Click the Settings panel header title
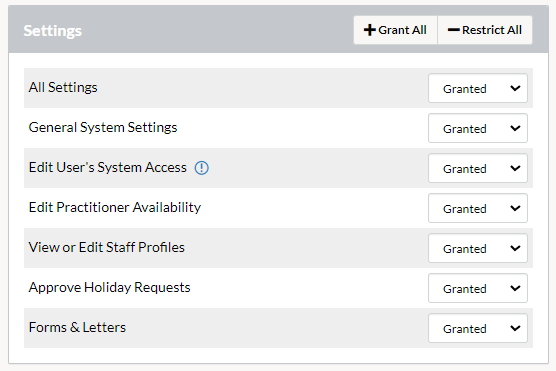This screenshot has width=556, height=371. [52, 31]
